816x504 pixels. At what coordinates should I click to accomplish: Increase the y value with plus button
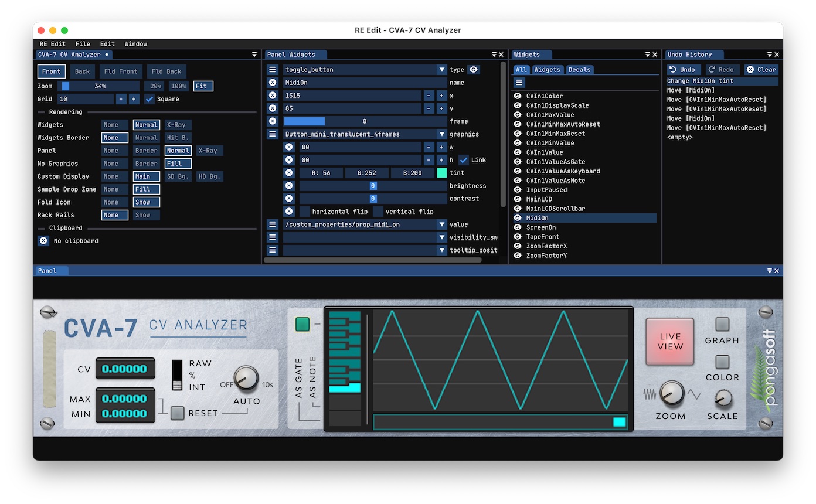click(x=441, y=108)
